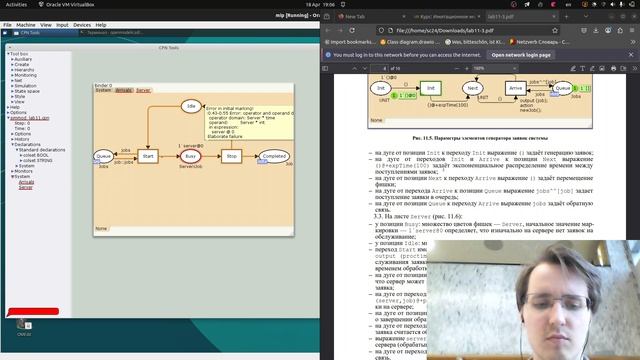Go to previous PDF page
640x360 pixels.
click(354, 68)
